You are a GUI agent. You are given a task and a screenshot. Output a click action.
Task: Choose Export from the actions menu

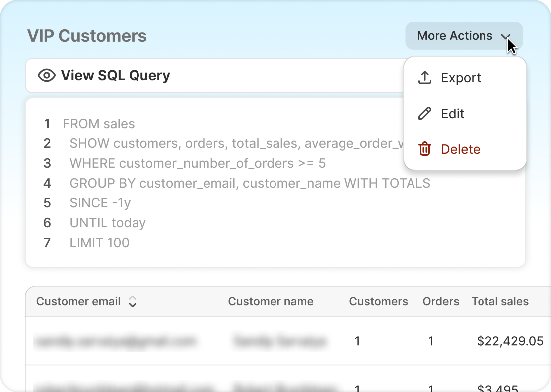tap(461, 78)
